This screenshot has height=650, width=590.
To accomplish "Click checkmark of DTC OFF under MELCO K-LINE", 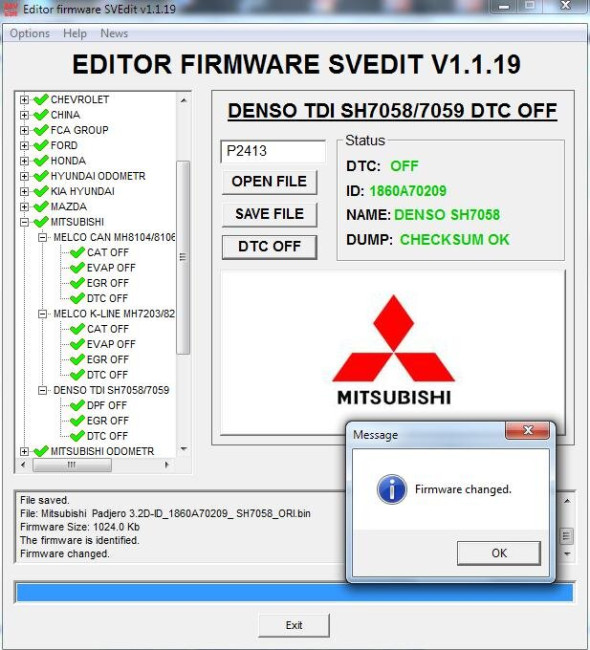I will (x=78, y=375).
